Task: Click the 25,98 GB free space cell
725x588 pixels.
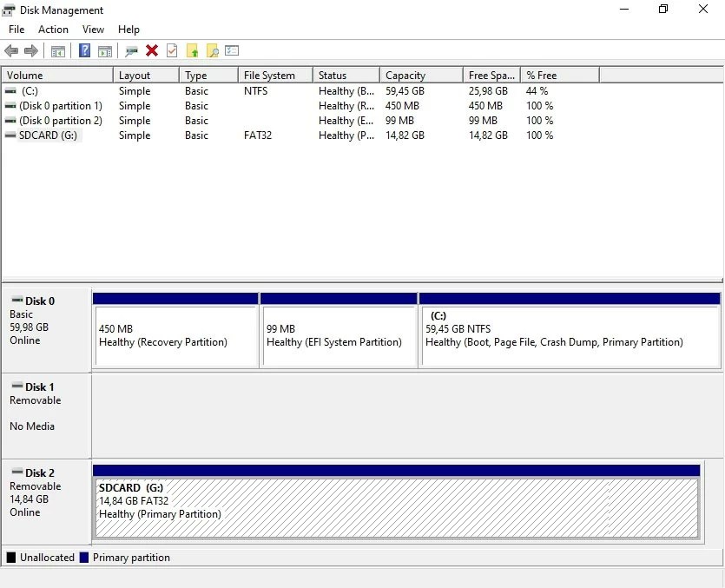Action: point(488,91)
